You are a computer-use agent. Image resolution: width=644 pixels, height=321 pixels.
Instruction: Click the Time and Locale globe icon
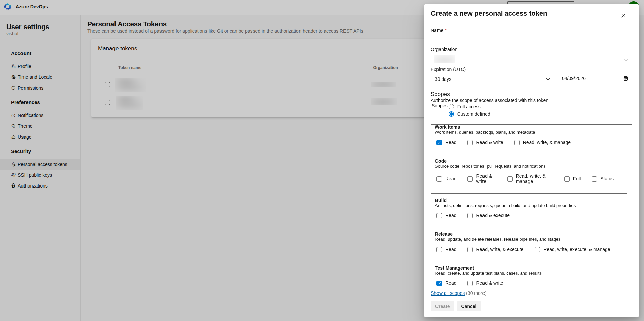pos(13,77)
